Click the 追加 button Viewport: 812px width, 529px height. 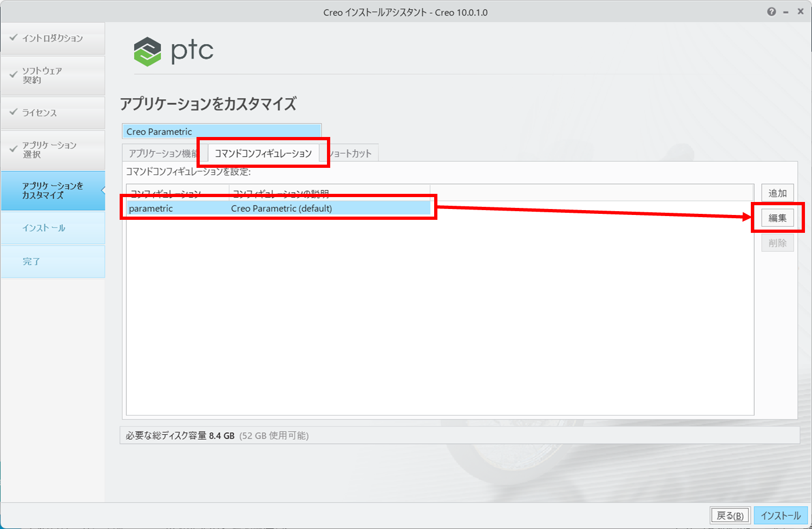[777, 193]
